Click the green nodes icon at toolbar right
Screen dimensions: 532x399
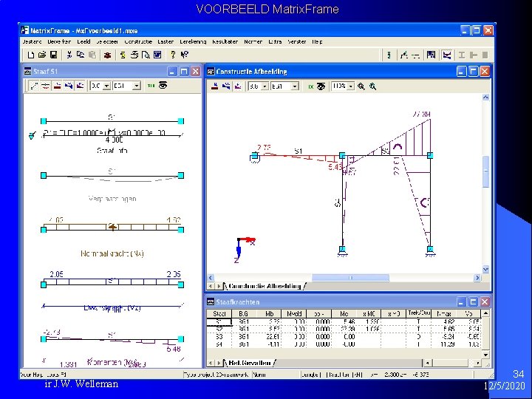coord(389,55)
